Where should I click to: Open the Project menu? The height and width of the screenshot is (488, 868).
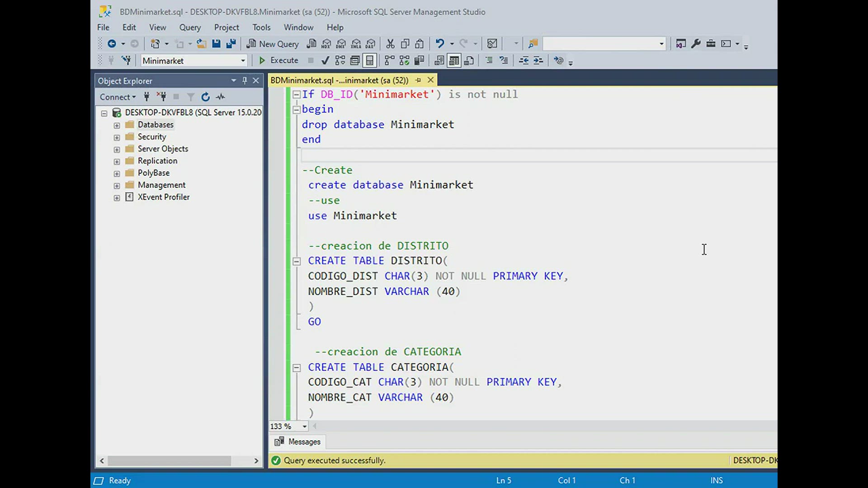[x=226, y=28]
